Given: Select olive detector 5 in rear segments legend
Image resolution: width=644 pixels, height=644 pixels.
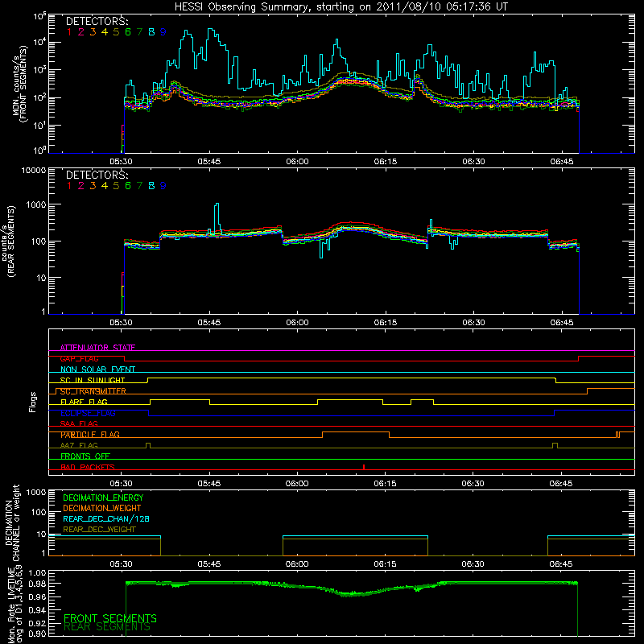Looking at the screenshot, I should point(116,186).
